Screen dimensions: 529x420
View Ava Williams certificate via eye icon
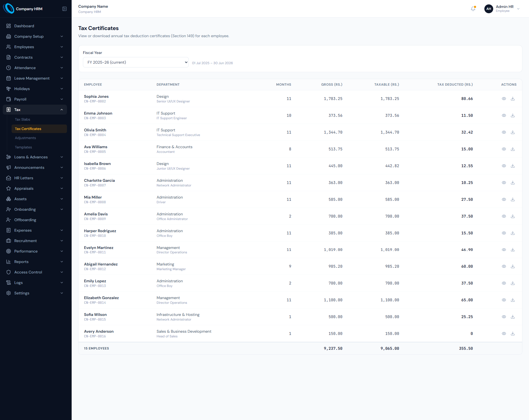(504, 149)
